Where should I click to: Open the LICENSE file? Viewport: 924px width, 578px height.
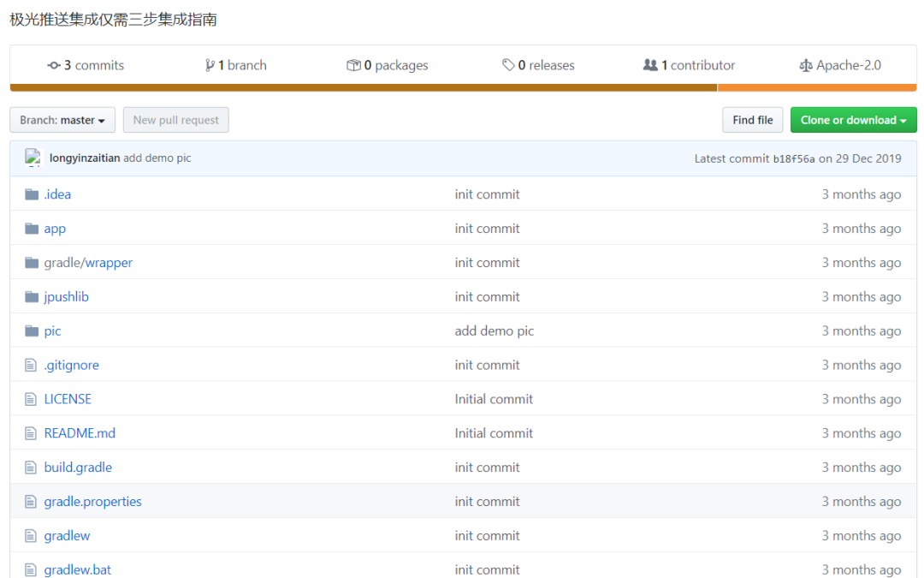pos(68,400)
